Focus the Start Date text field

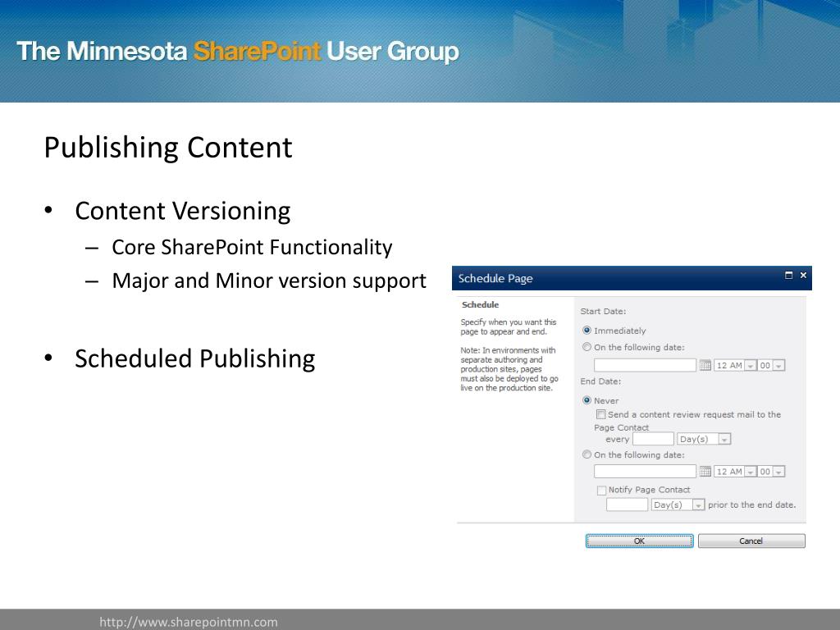[645, 365]
